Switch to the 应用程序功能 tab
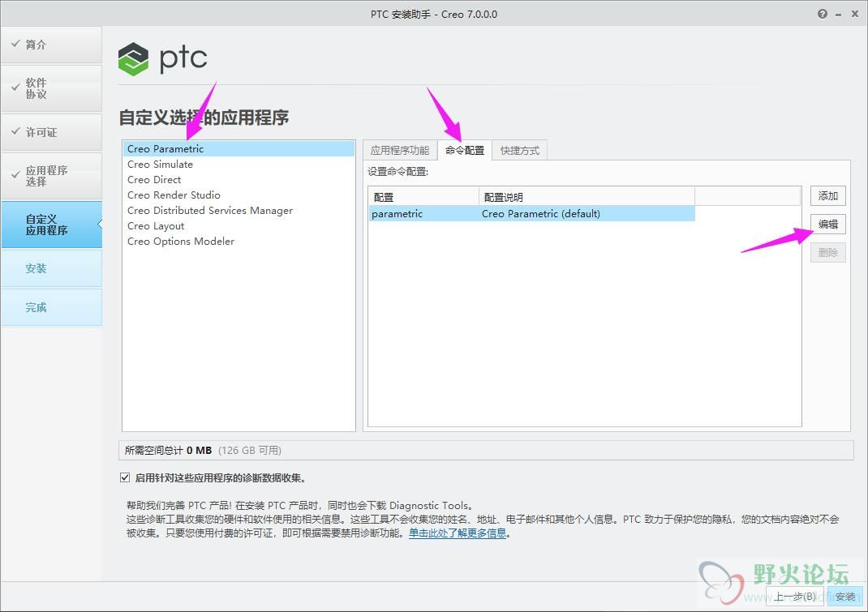This screenshot has height=612, width=868. (400, 151)
